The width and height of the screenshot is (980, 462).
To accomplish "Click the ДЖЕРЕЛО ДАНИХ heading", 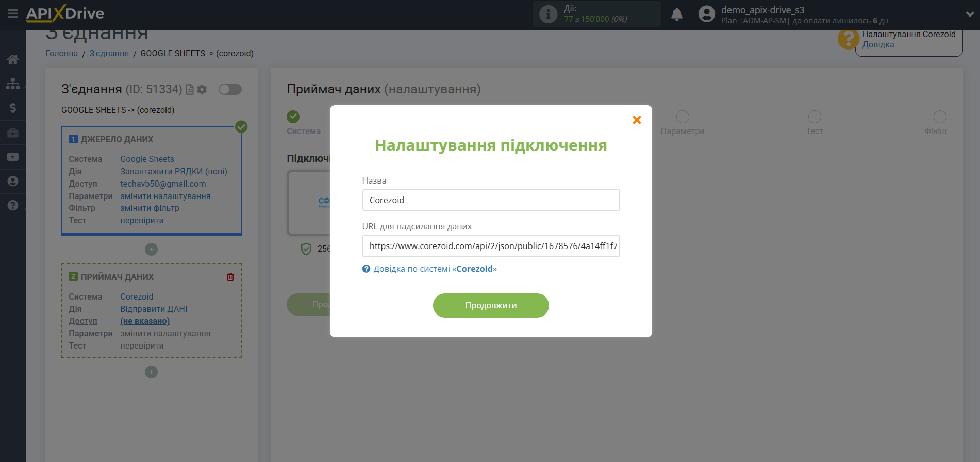I will click(117, 140).
